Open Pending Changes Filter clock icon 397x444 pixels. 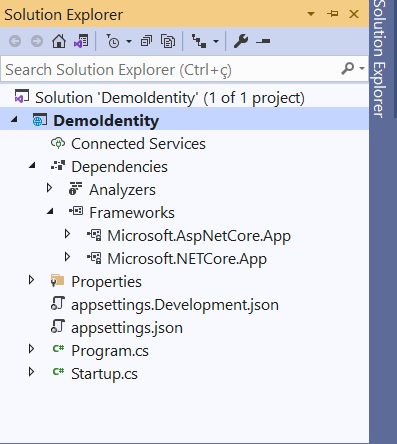(x=113, y=41)
